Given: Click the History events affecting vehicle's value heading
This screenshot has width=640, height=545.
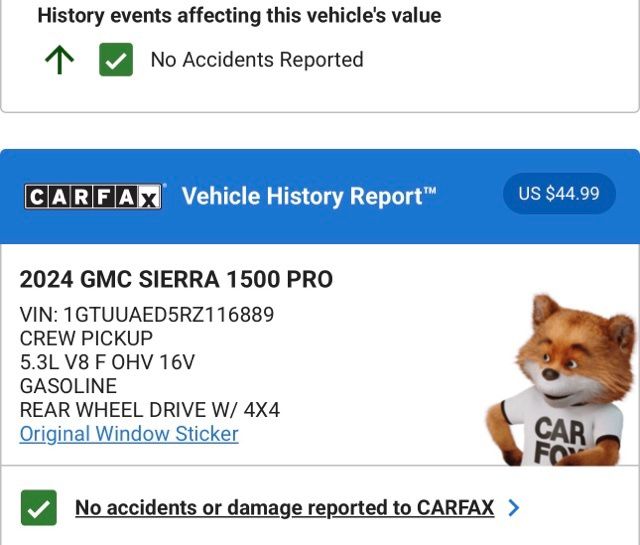Looking at the screenshot, I should click(239, 16).
